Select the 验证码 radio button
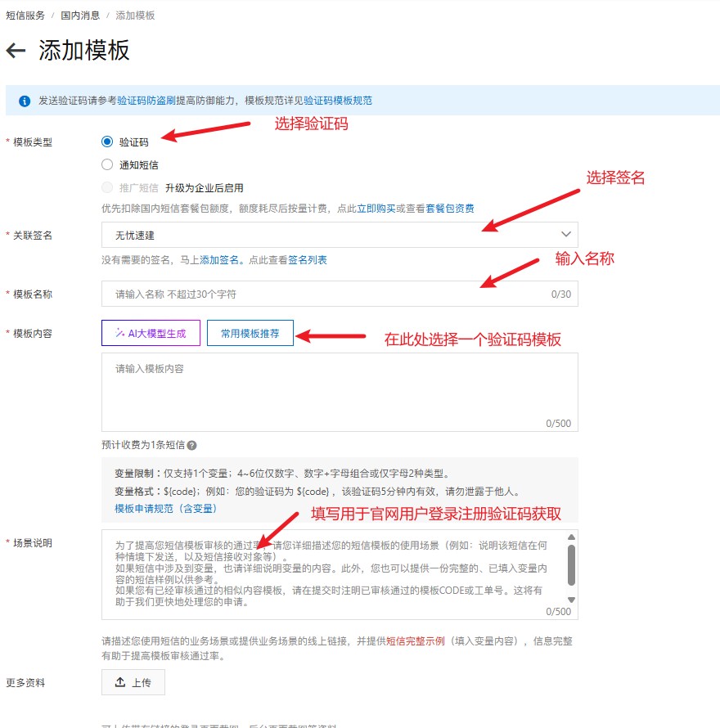 (x=107, y=142)
